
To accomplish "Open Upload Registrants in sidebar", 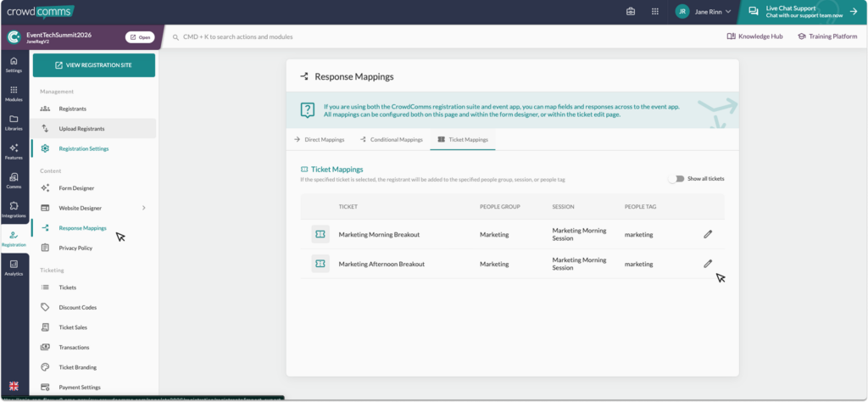I will tap(94, 128).
